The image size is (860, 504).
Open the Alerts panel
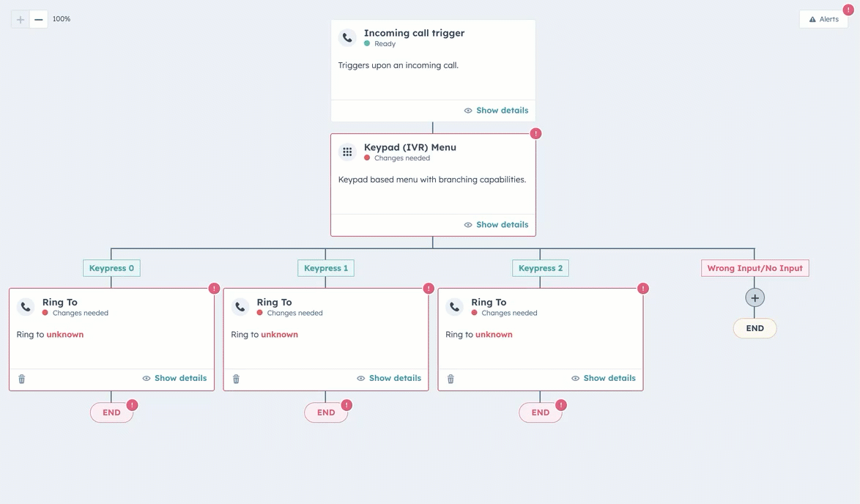click(823, 19)
